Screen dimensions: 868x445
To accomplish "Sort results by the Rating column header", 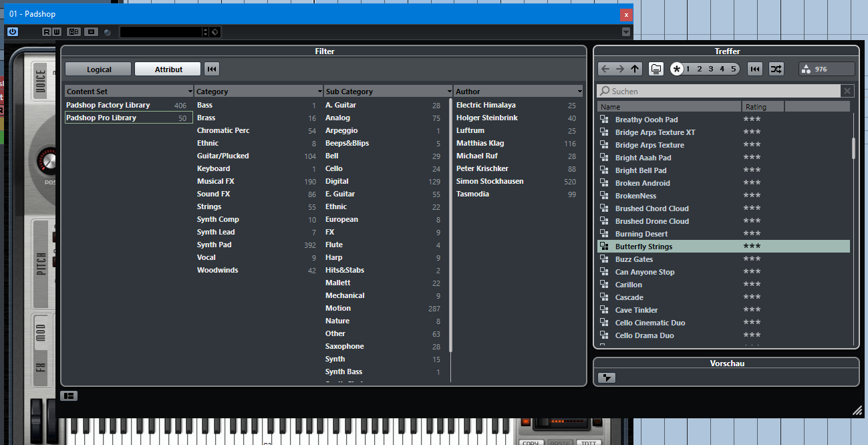I will [763, 106].
